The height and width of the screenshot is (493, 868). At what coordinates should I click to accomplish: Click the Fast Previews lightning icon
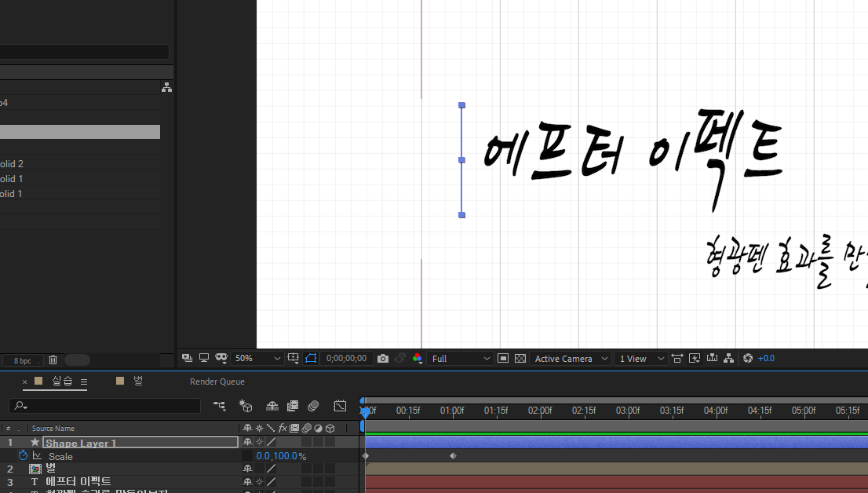[x=695, y=359]
